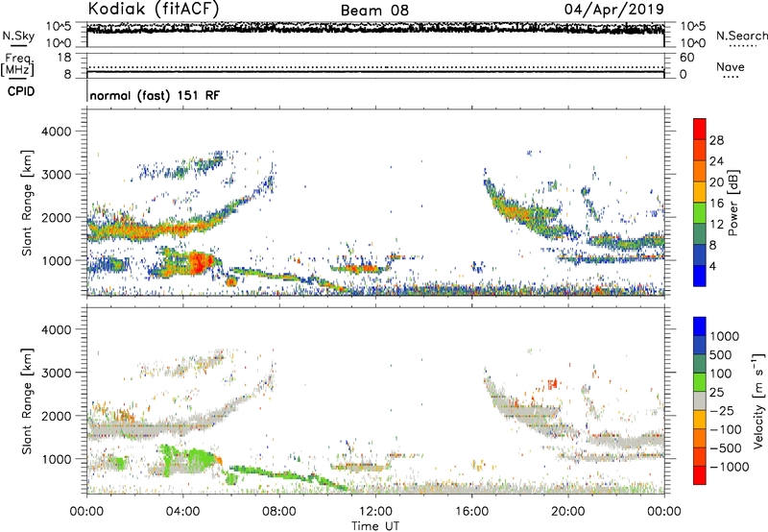Click the 'Time UT' axis label
The width and height of the screenshot is (768, 532).
tap(375, 526)
